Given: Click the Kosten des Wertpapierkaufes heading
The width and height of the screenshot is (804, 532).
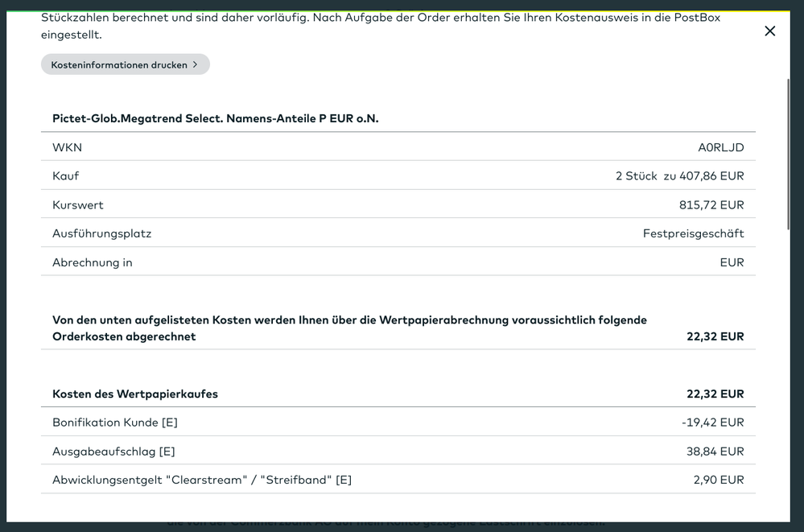Looking at the screenshot, I should 135,394.
